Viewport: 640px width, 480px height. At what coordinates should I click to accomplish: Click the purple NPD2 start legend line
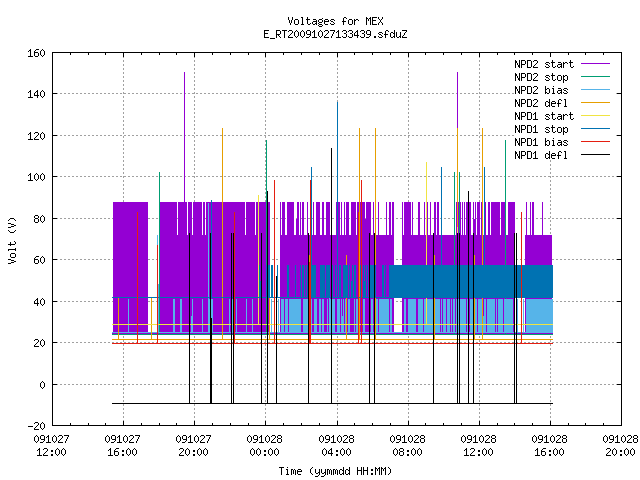click(x=595, y=64)
